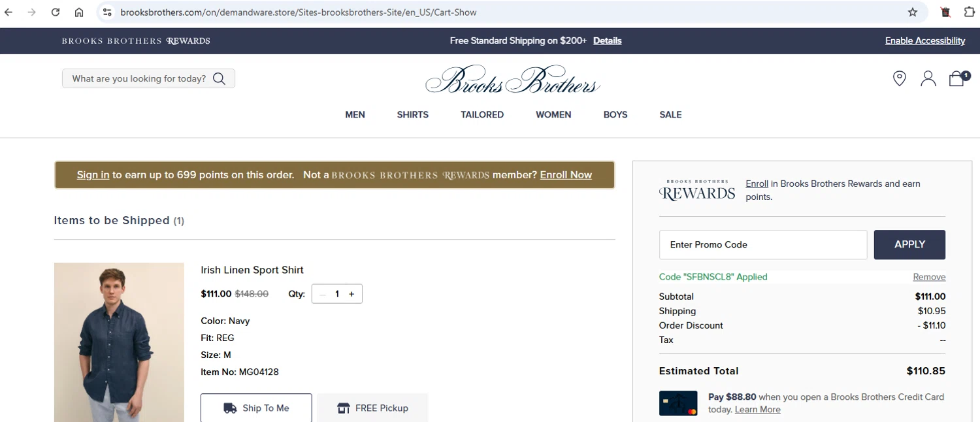Open the BOYS menu
The height and width of the screenshot is (422, 980).
(x=615, y=115)
